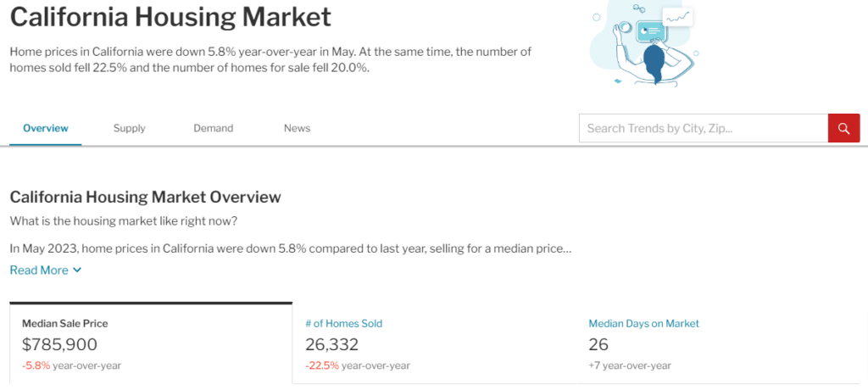Viewport: 868px width, 390px height.
Task: Select the # of Homes Sold metric
Action: coord(343,324)
